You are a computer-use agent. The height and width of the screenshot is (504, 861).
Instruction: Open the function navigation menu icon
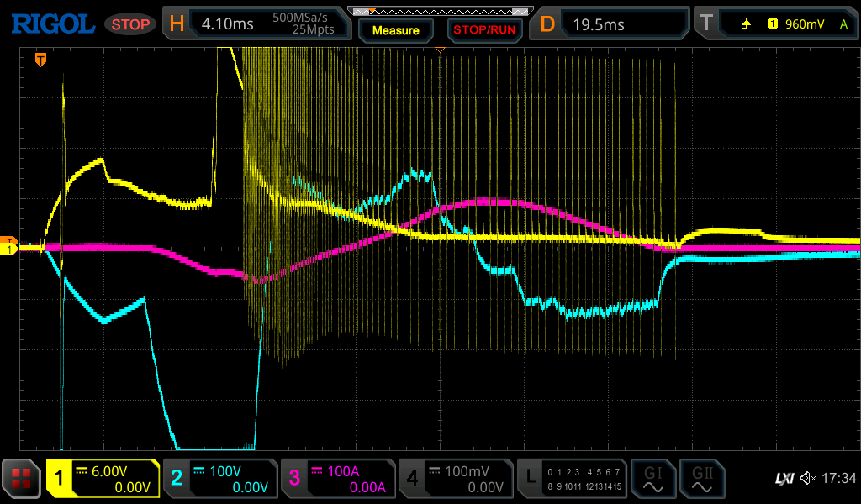tap(22, 479)
